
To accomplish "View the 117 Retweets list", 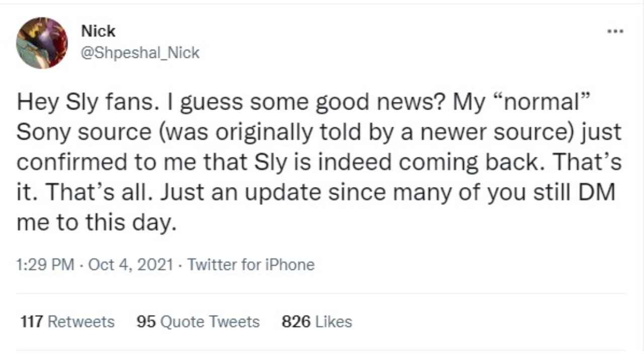I will point(68,322).
